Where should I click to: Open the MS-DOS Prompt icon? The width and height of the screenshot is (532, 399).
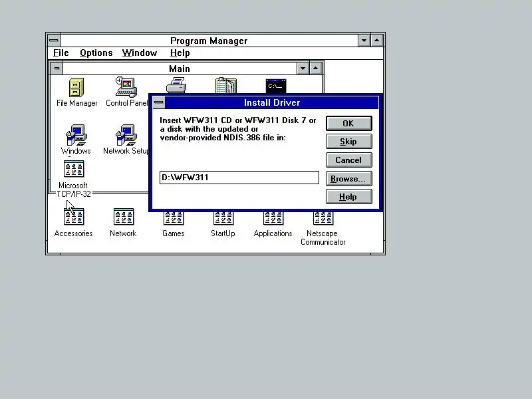[x=276, y=86]
